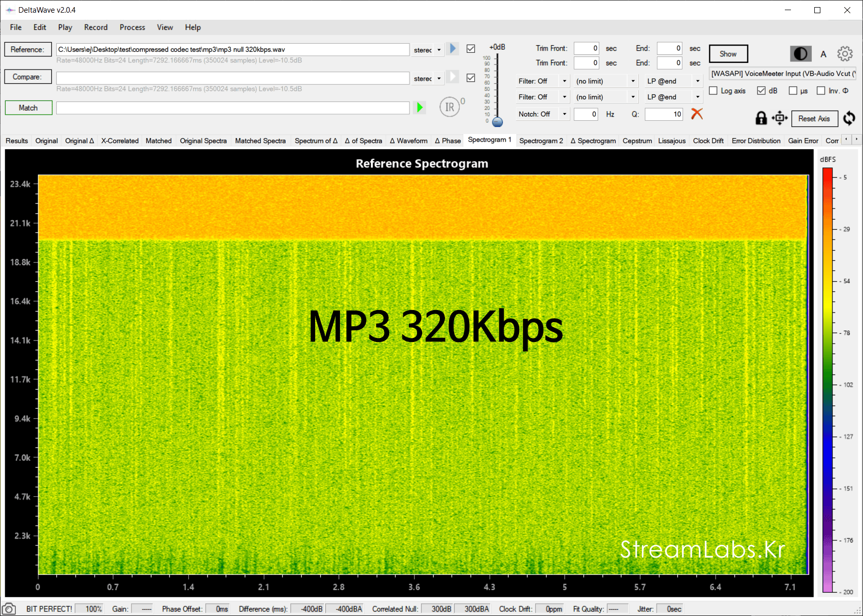Image resolution: width=863 pixels, height=616 pixels.
Task: Toggle the Reference file enable checkbox
Action: (471, 49)
